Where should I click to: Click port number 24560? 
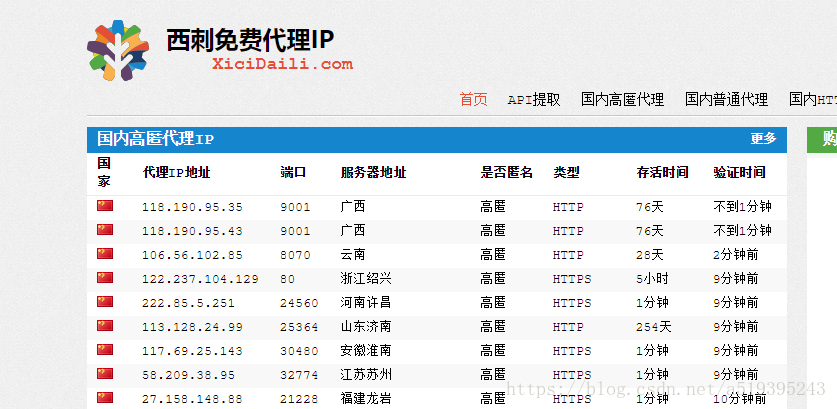point(299,303)
